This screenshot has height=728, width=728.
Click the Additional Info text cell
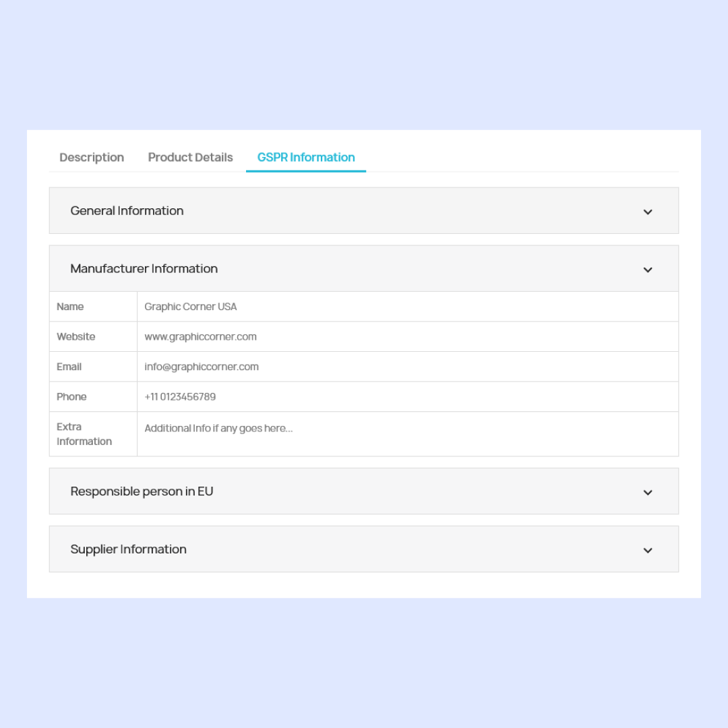tap(218, 429)
